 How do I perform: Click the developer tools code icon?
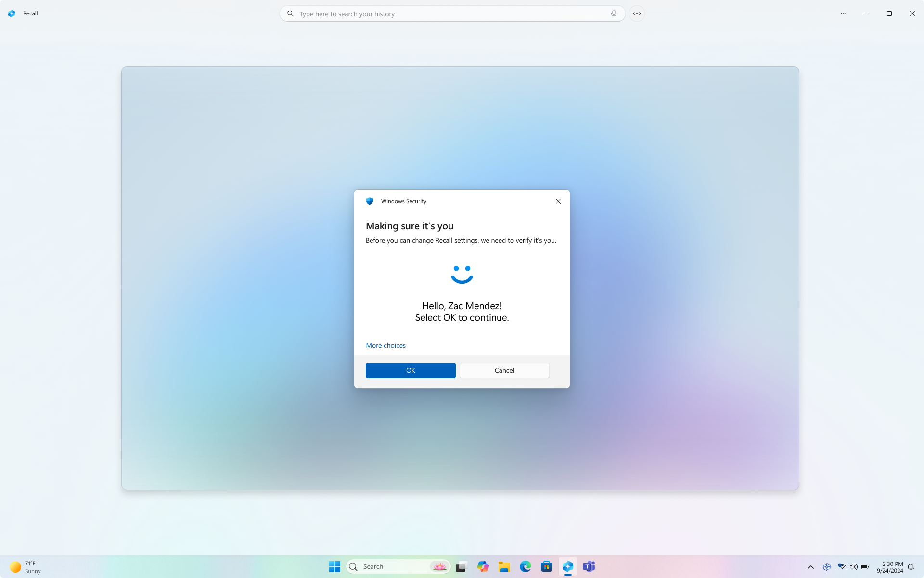(637, 13)
